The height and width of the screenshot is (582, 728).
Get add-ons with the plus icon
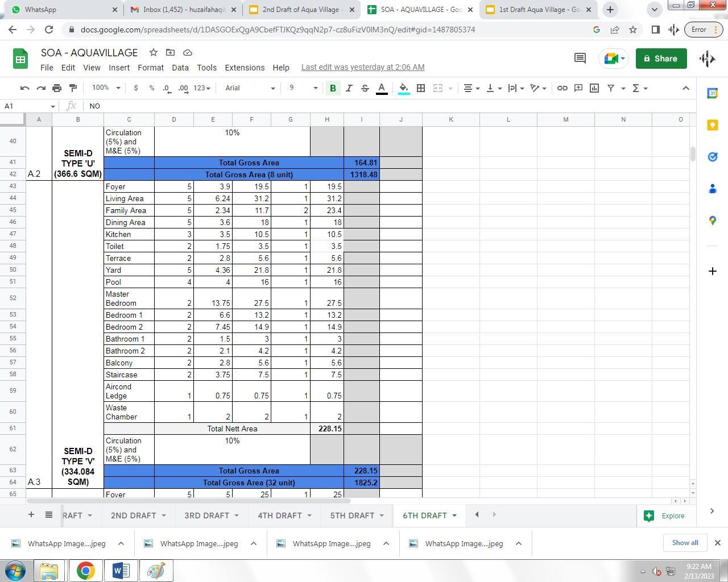point(712,271)
